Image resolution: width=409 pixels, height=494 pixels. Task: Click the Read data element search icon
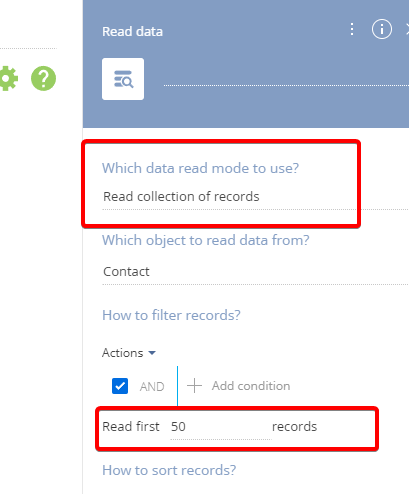(123, 79)
